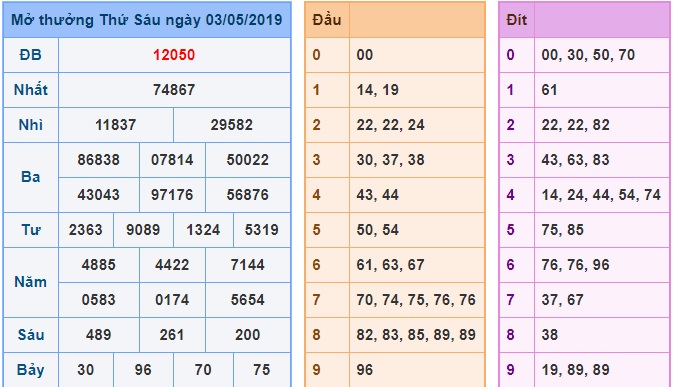Screen dimensions: 677x387
Task: Select fourth prize number 5319
Action: pyautogui.click(x=262, y=230)
